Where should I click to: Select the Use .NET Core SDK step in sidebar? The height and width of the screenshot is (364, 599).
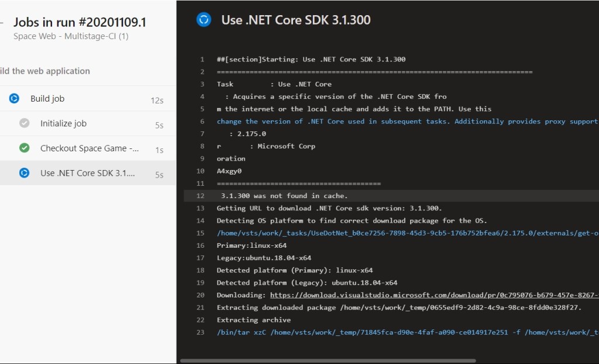coord(87,173)
